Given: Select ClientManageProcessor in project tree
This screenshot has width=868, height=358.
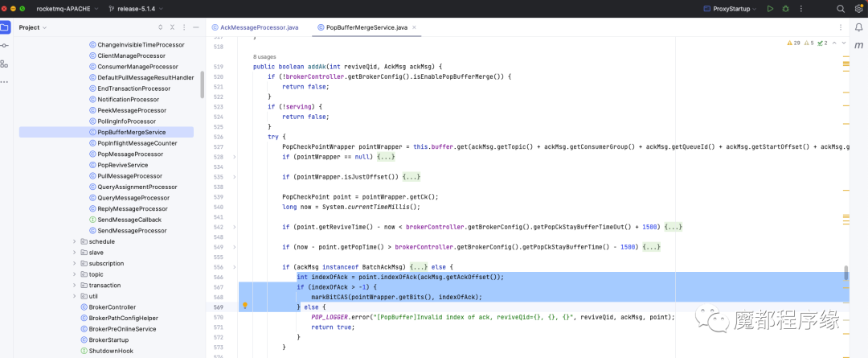Looking at the screenshot, I should pos(131,56).
